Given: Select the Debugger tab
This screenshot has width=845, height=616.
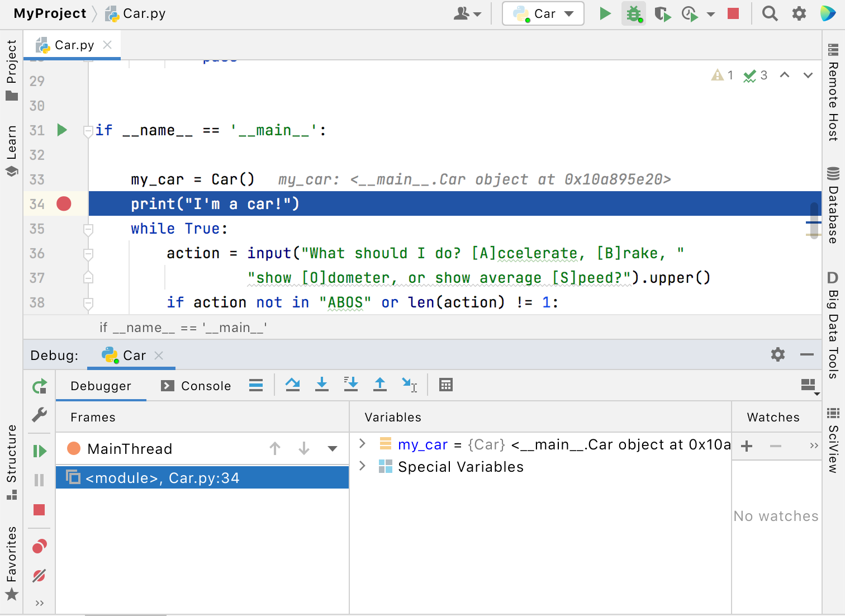Looking at the screenshot, I should pos(101,386).
